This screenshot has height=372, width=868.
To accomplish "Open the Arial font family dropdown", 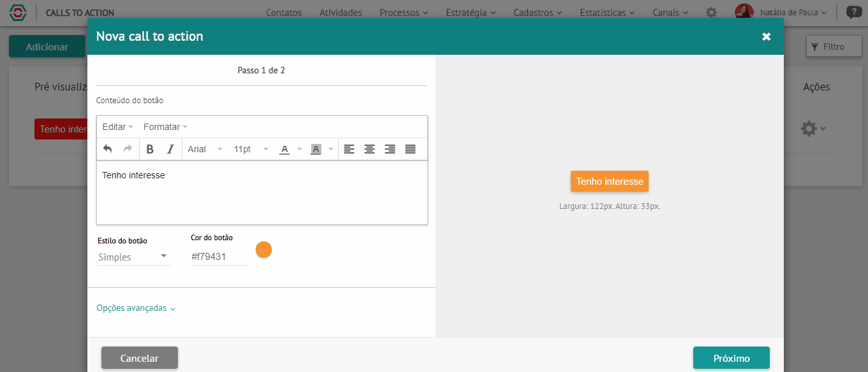I will click(205, 149).
